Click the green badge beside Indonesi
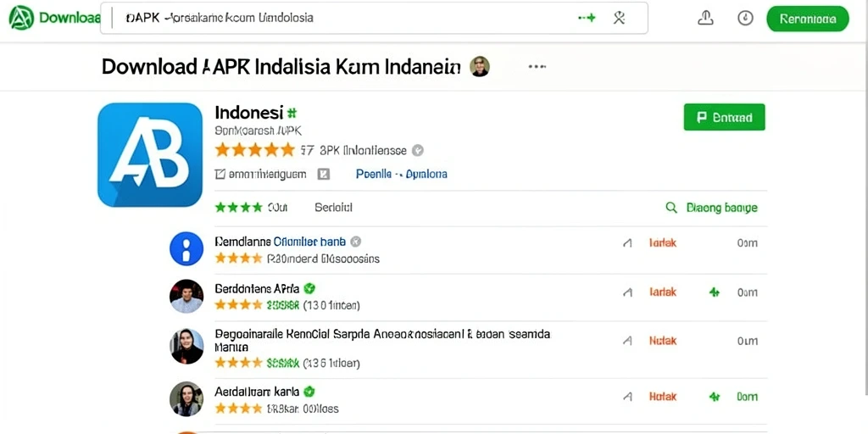Viewport: 868px width, 434px height. [x=292, y=113]
